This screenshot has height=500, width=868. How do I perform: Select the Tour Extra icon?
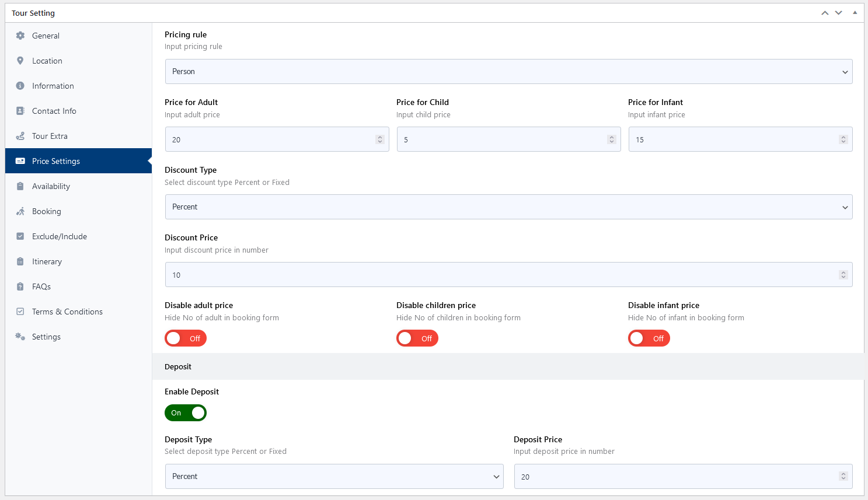[21, 136]
